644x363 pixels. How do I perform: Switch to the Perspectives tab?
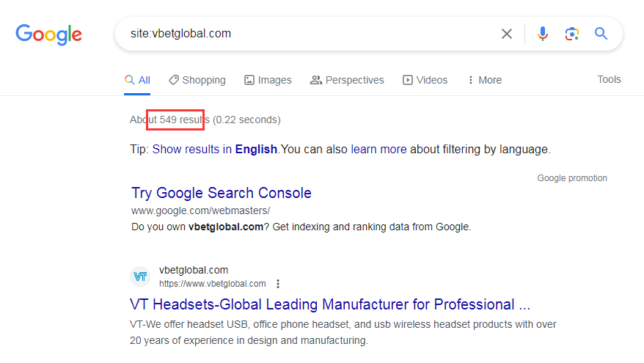347,80
